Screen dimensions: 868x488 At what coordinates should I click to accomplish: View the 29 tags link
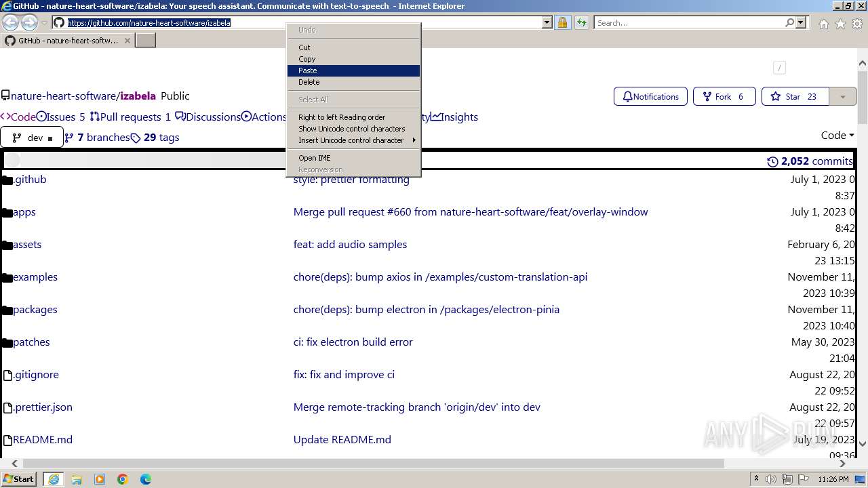coord(155,137)
